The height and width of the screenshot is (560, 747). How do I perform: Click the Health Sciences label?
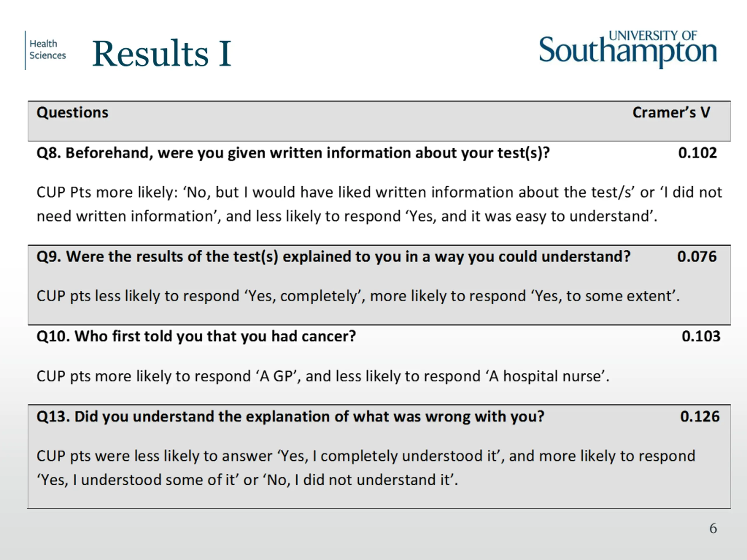[x=48, y=50]
